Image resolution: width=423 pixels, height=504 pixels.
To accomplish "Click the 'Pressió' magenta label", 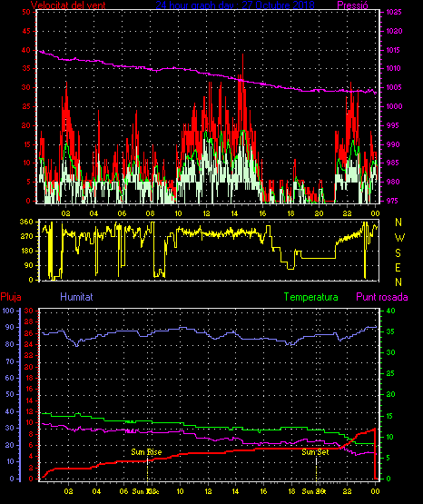I will (353, 5).
